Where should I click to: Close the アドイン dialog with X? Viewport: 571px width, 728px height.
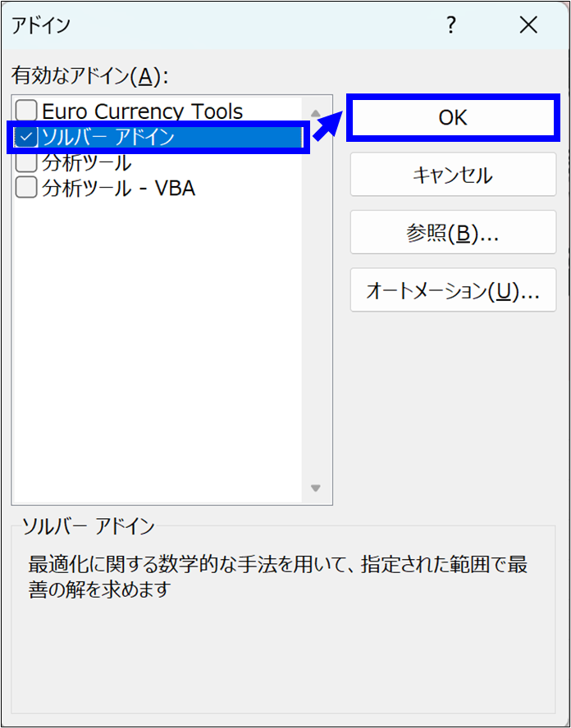[x=528, y=25]
